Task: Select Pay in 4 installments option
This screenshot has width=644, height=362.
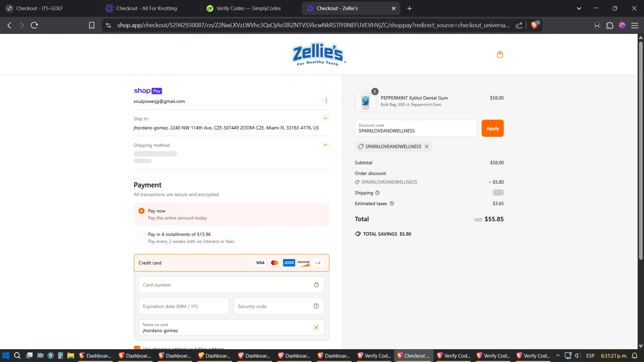Action: [x=141, y=234]
